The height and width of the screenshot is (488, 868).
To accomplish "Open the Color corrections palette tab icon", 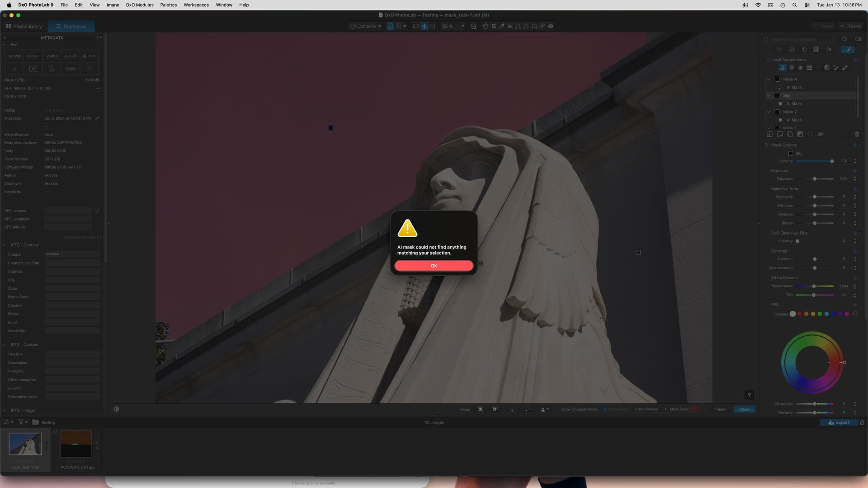I will tap(792, 50).
